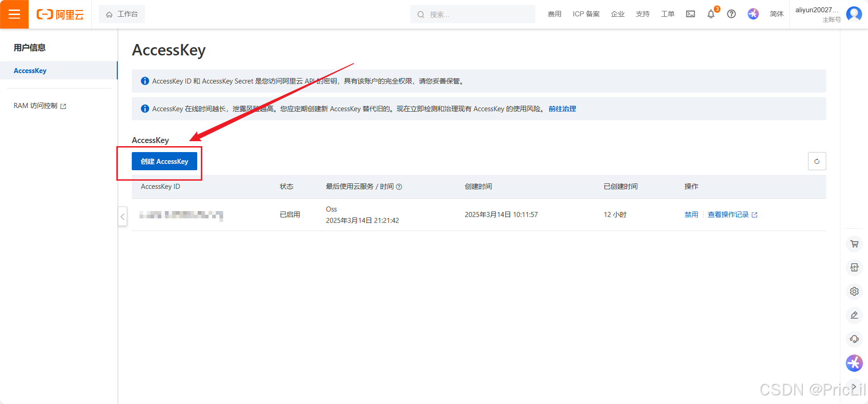Open the shopping cart icon on right rail
Screen dimensions: 868x404
[854, 244]
